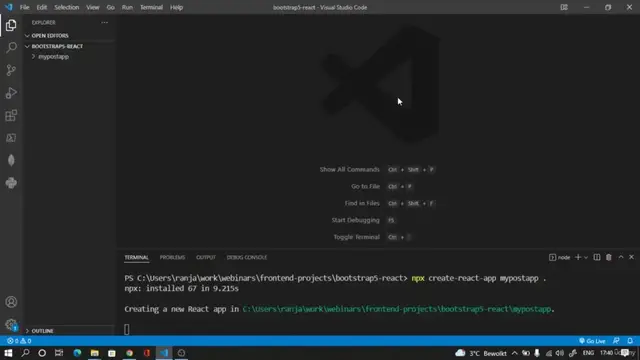Open the View menu
Image resolution: width=640 pixels, height=360 pixels.
(93, 7)
